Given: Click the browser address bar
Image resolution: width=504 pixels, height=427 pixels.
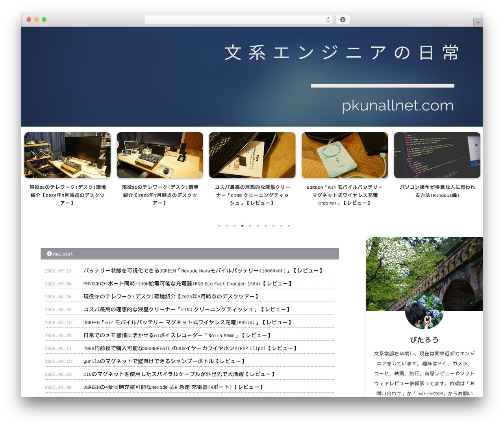Looking at the screenshot, I should coord(238,20).
